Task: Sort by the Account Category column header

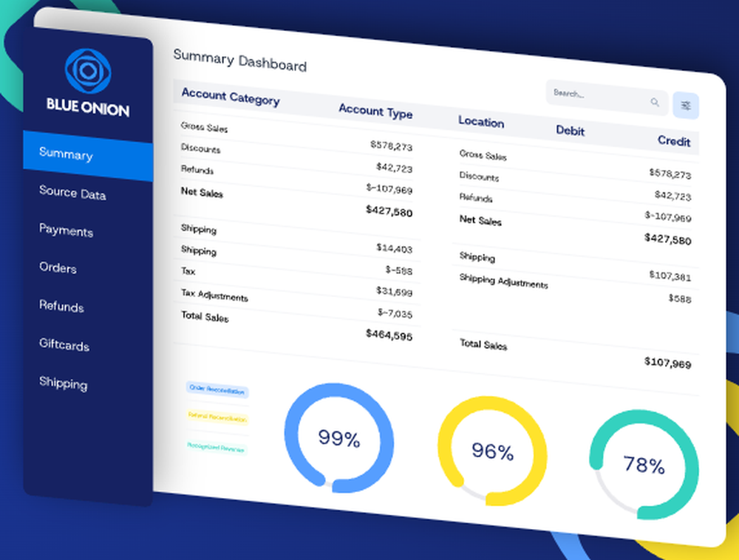Action: point(231,97)
